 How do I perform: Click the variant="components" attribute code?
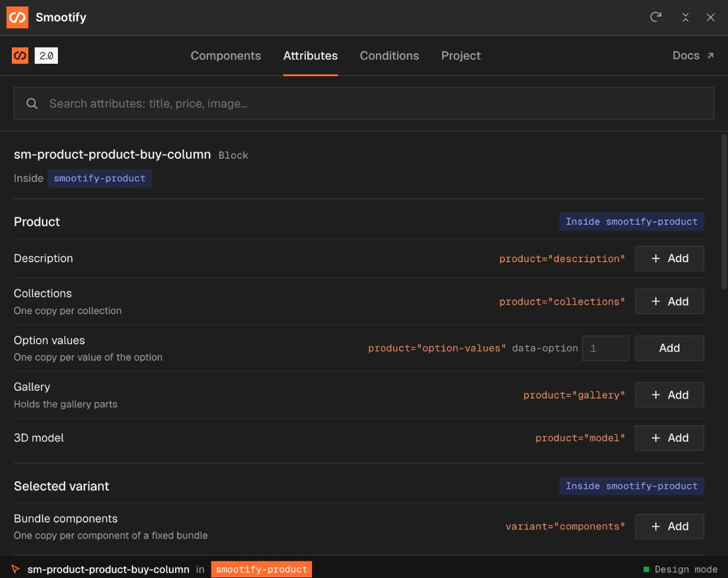565,527
